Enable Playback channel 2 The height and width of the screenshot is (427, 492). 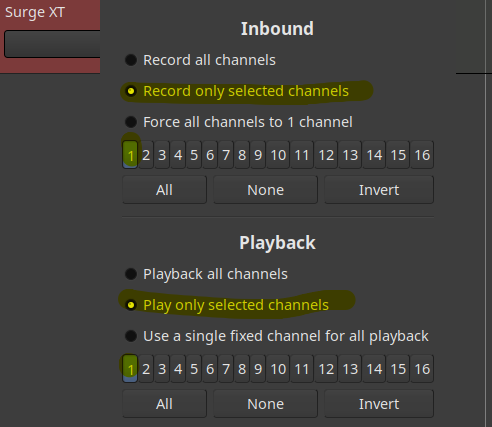(146, 369)
